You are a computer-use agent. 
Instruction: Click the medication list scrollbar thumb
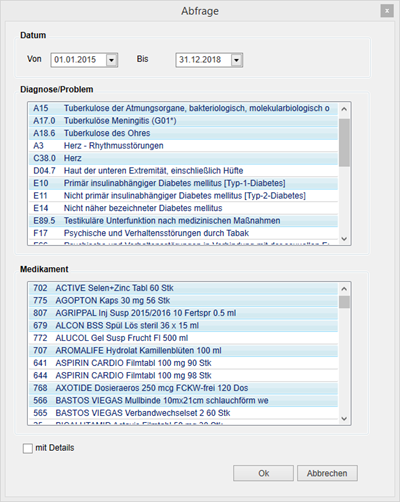click(x=344, y=302)
